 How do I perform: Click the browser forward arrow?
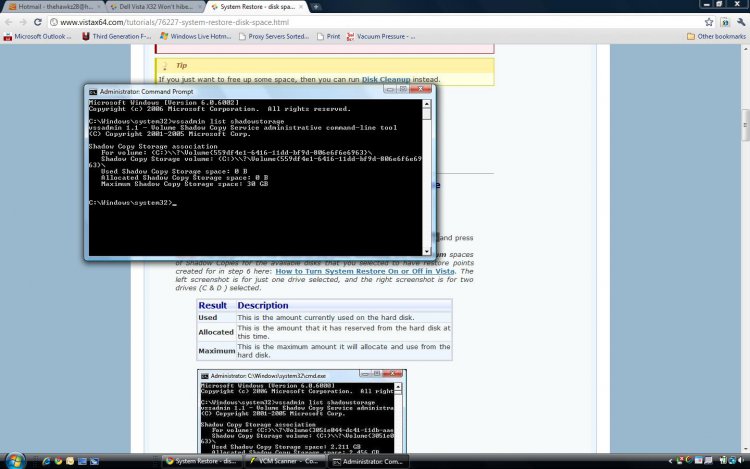point(23,22)
